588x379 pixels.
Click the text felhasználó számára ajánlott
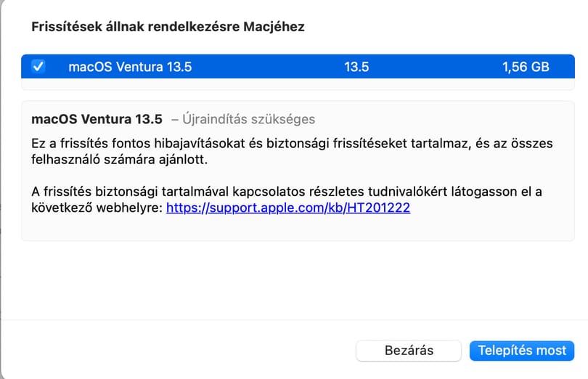pyautogui.click(x=119, y=160)
